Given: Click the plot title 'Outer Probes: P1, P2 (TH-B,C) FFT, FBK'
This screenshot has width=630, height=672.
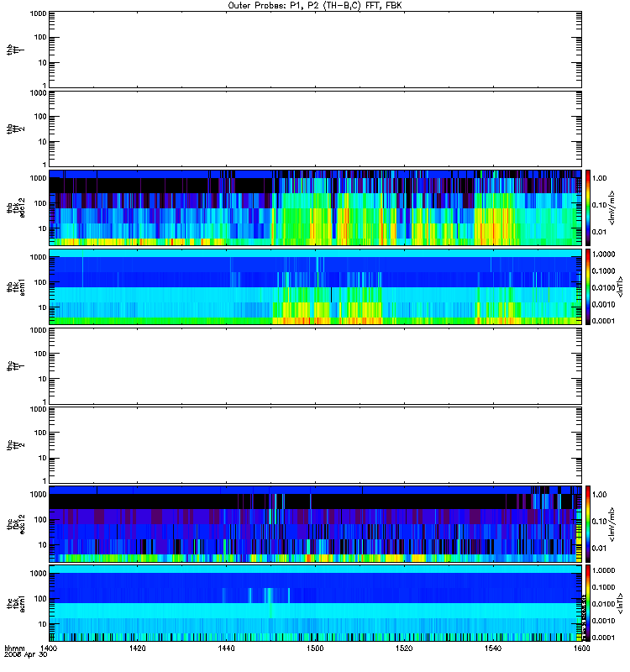Looking at the screenshot, I should (x=315, y=6).
